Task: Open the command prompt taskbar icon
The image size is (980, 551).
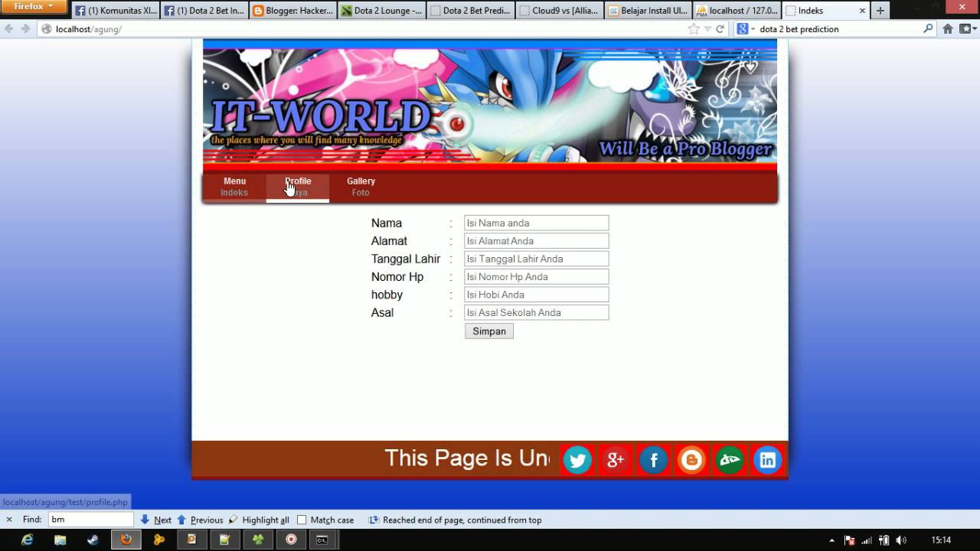Action: pos(323,540)
